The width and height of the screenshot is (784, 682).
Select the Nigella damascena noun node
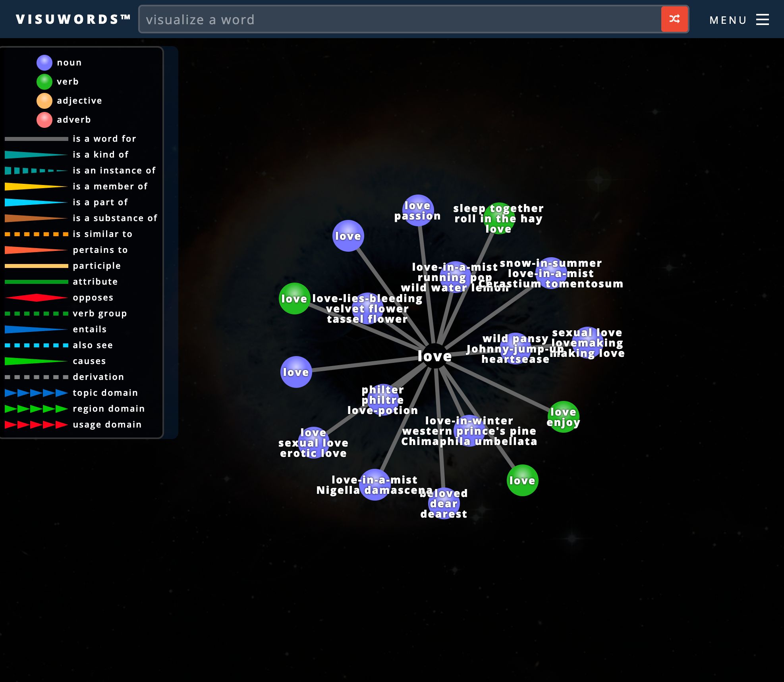[x=375, y=485]
